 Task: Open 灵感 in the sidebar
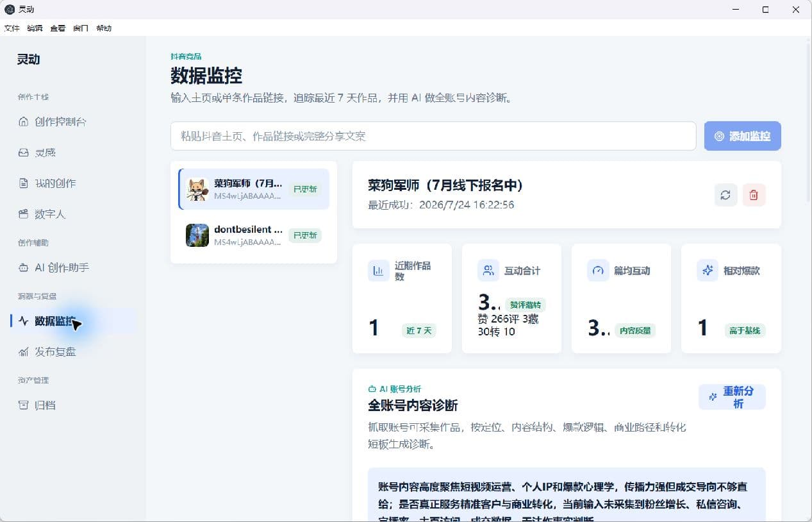(73, 153)
